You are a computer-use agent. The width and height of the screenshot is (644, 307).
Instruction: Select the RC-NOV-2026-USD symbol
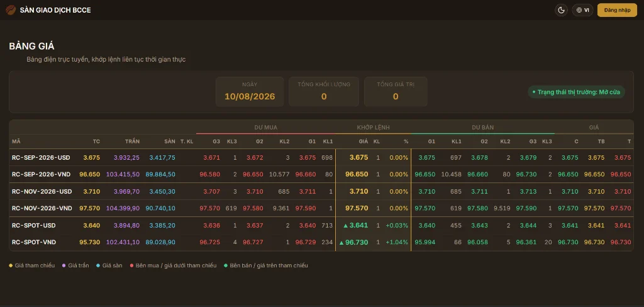click(x=42, y=191)
